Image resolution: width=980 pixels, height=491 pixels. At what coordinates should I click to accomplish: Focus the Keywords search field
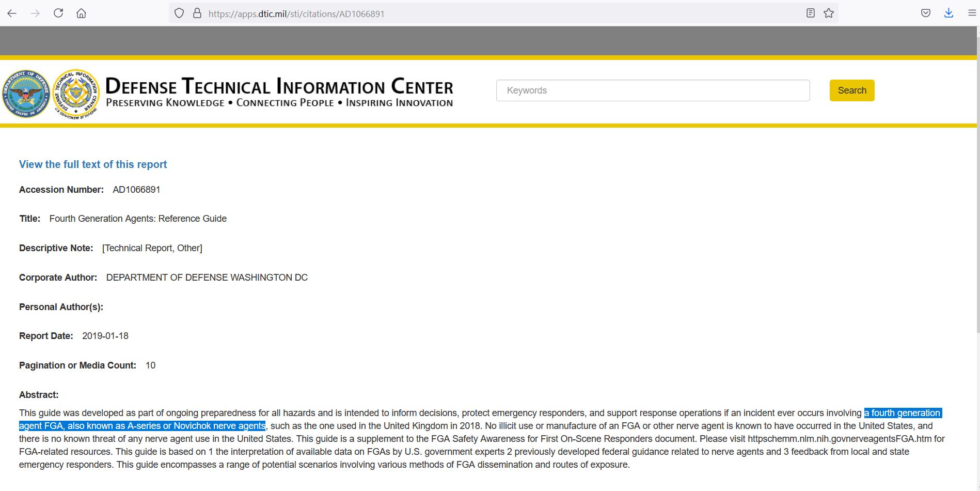pyautogui.click(x=653, y=90)
